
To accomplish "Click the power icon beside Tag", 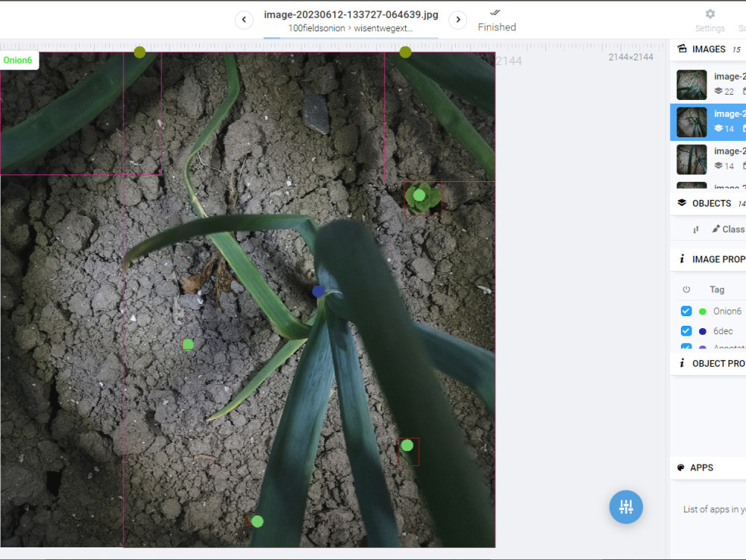I will coord(686,289).
